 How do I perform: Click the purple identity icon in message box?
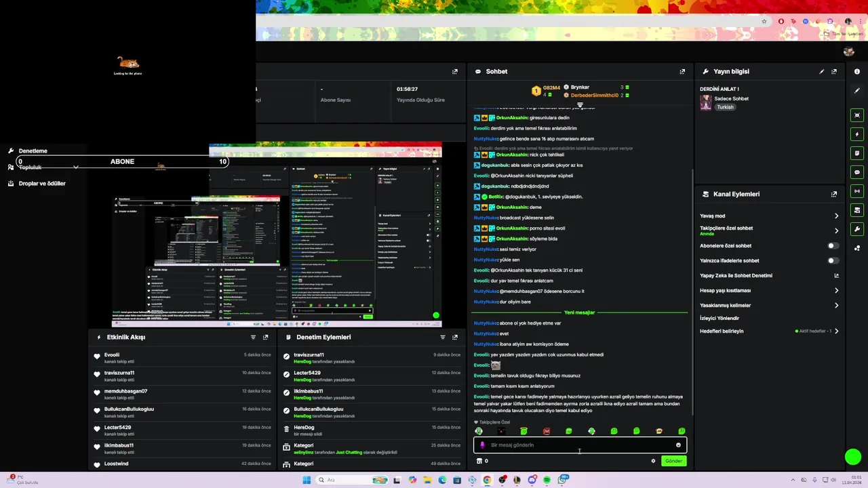[x=482, y=445]
